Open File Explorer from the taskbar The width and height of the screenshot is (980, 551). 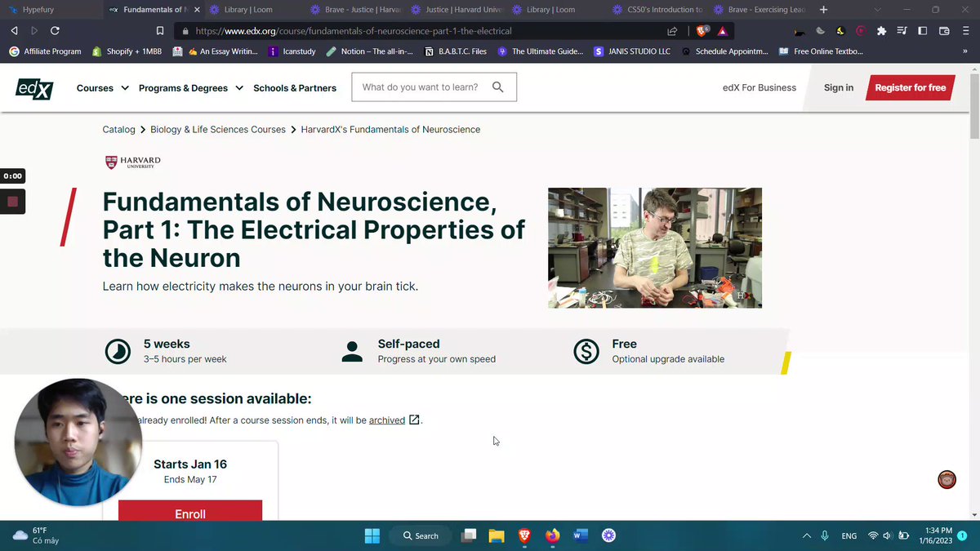coord(497,535)
